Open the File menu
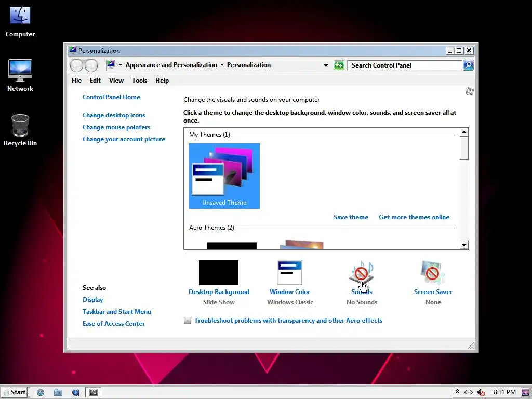Image resolution: width=532 pixels, height=399 pixels. pos(77,81)
